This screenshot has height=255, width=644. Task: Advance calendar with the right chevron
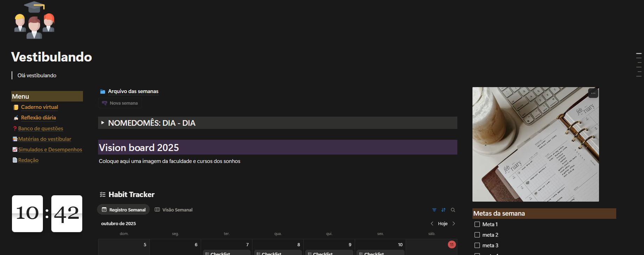point(454,224)
